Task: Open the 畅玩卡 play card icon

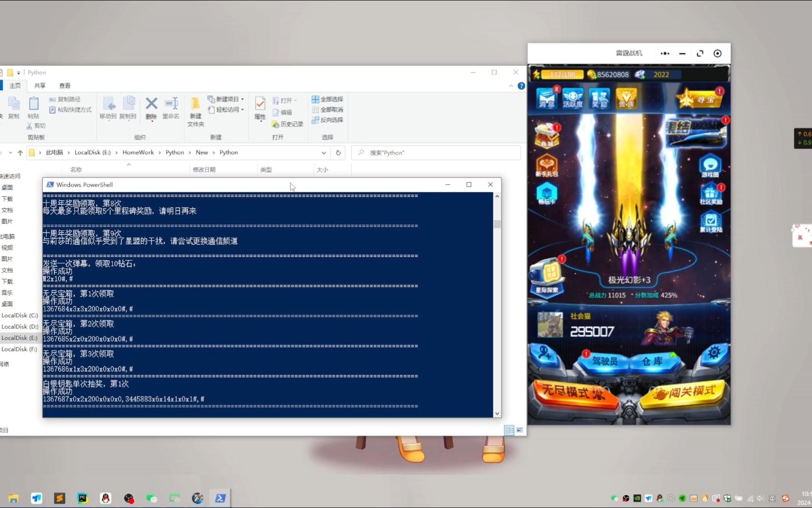Action: click(547, 194)
